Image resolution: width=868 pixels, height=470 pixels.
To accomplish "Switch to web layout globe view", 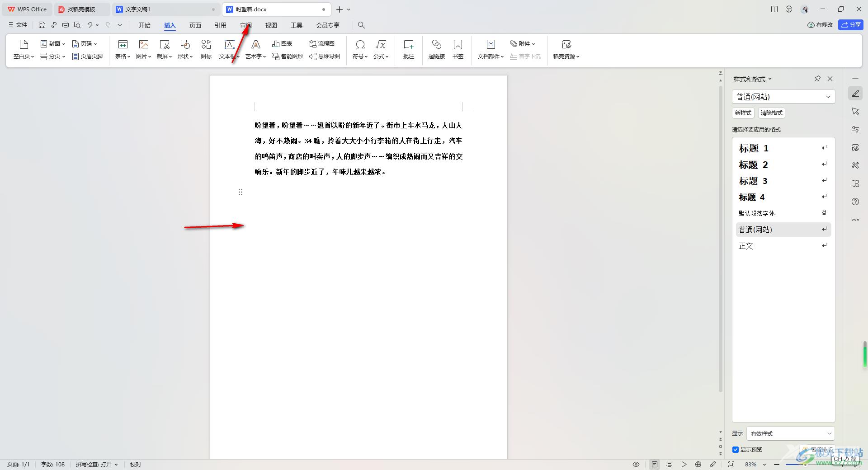I will [698, 465].
